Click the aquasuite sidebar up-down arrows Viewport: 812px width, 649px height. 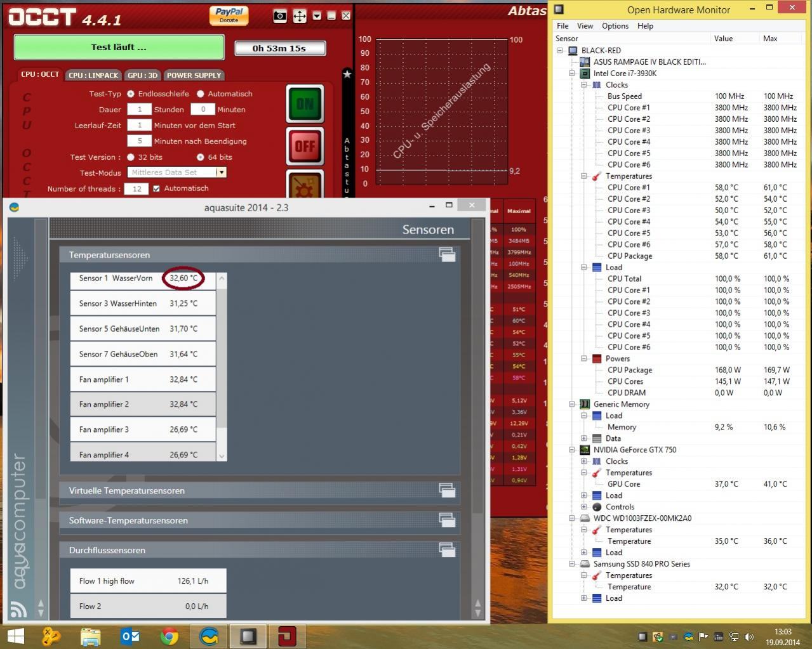(41, 609)
